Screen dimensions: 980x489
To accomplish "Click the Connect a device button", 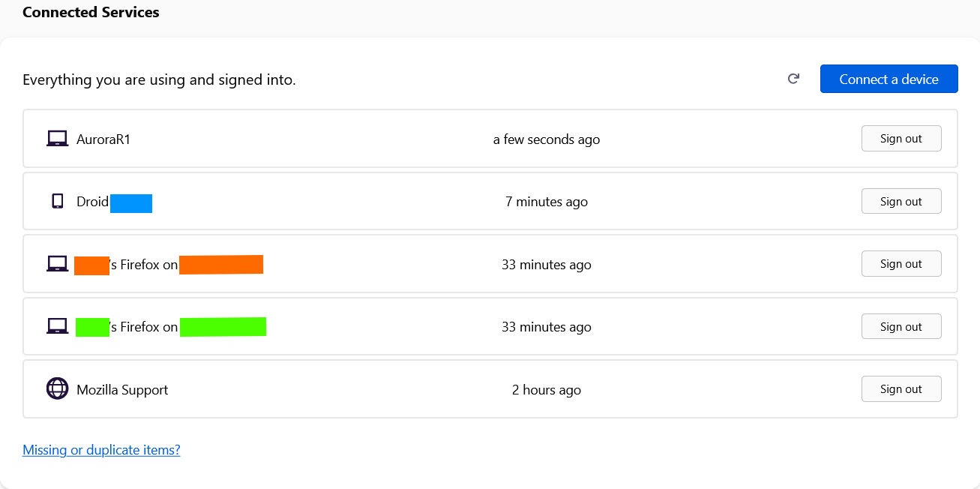I will click(889, 79).
